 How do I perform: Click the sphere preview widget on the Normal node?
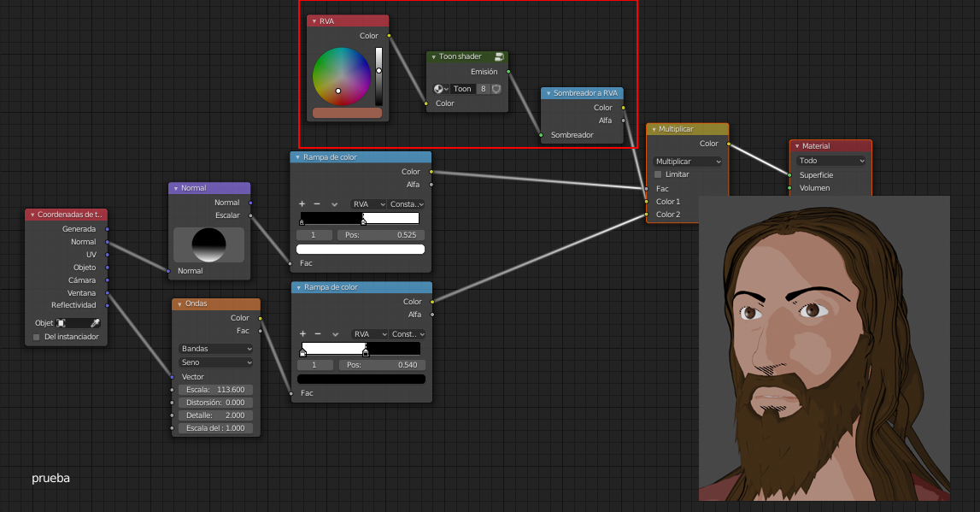click(x=209, y=243)
